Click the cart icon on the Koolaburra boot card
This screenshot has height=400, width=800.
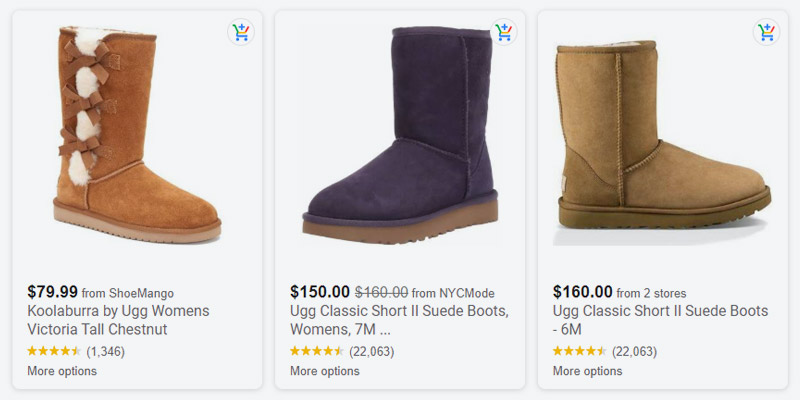(x=241, y=32)
